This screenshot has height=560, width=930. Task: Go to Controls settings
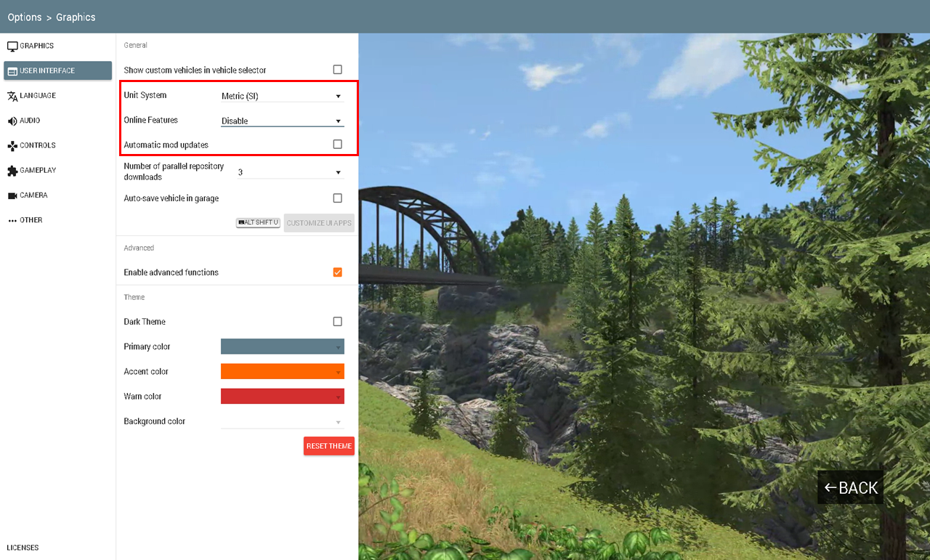(58, 145)
